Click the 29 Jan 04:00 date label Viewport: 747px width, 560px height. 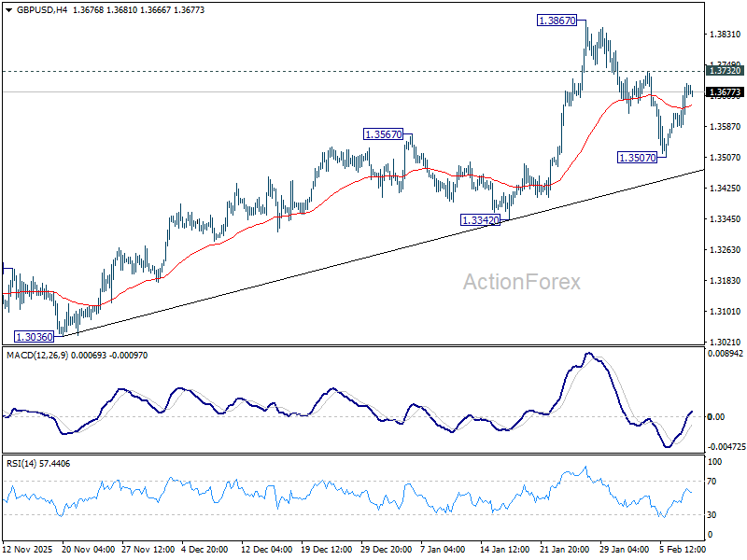(x=624, y=549)
